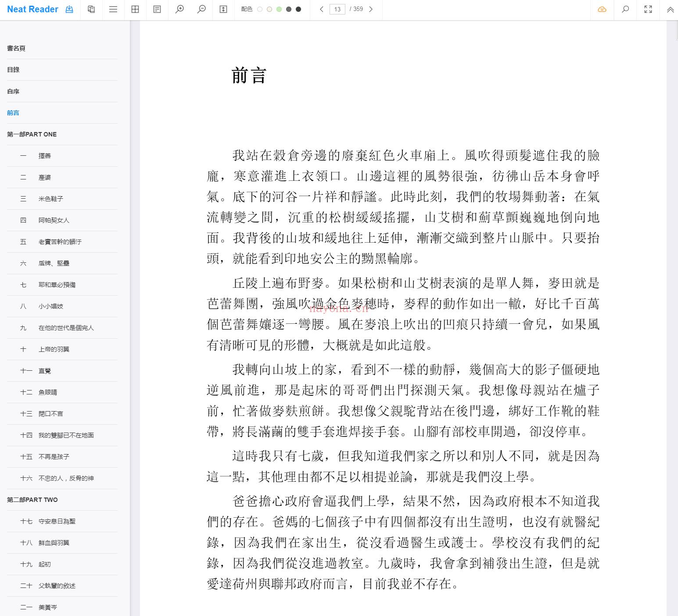
Task: Open the search magnifier icon at top right
Action: pyautogui.click(x=625, y=9)
